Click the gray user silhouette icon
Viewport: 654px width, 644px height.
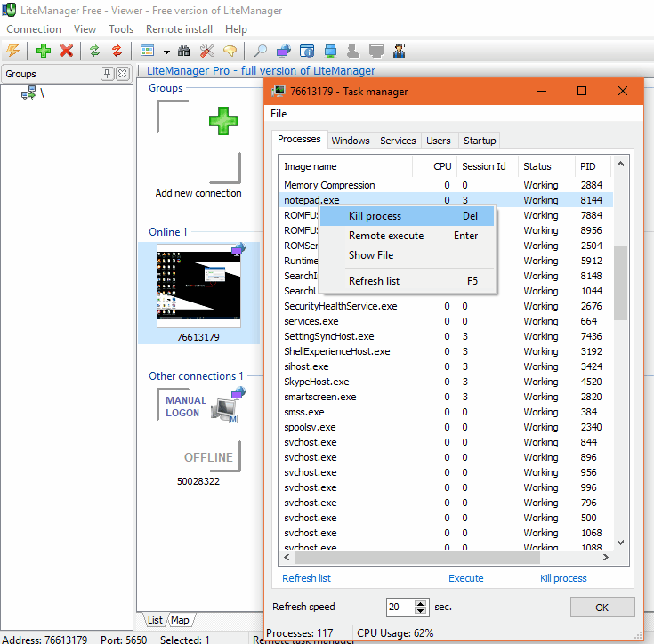[353, 51]
